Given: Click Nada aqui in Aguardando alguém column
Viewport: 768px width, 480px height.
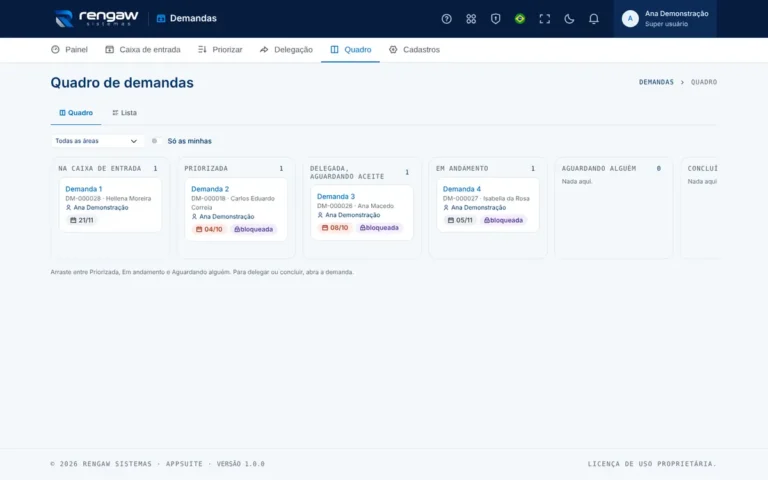Looking at the screenshot, I should (577, 181).
